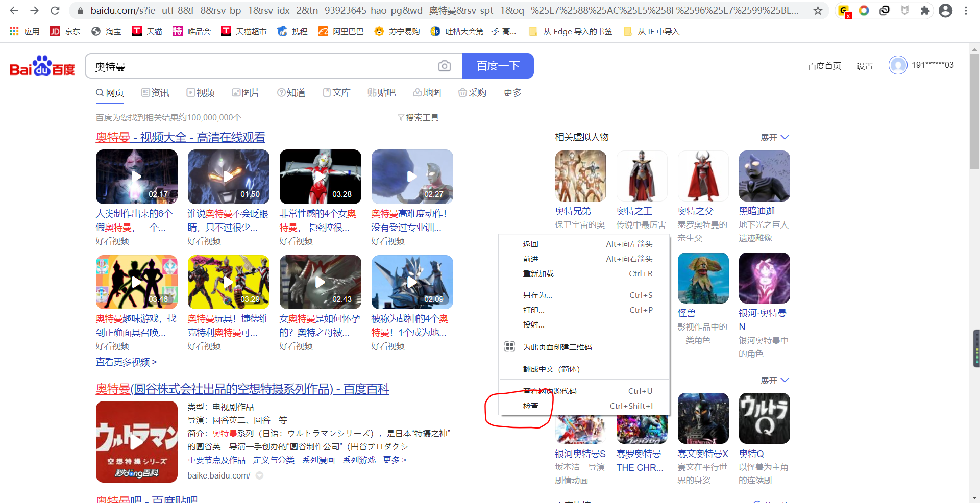Click the Baidu user avatar icon
Image resolution: width=980 pixels, height=503 pixels.
[x=898, y=65]
